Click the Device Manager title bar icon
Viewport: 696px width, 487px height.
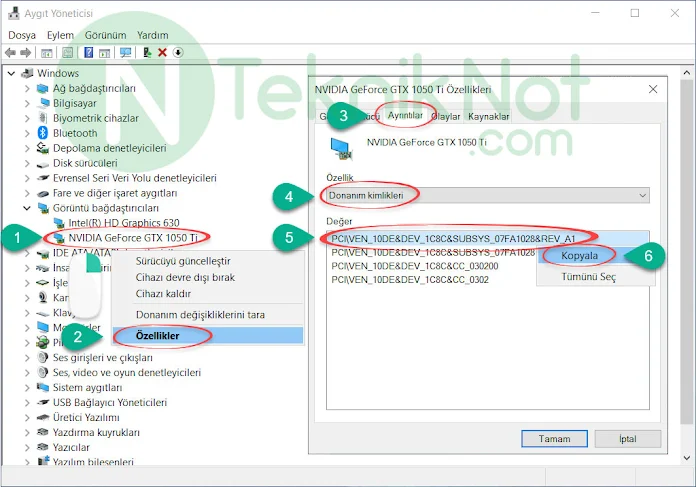tap(14, 13)
